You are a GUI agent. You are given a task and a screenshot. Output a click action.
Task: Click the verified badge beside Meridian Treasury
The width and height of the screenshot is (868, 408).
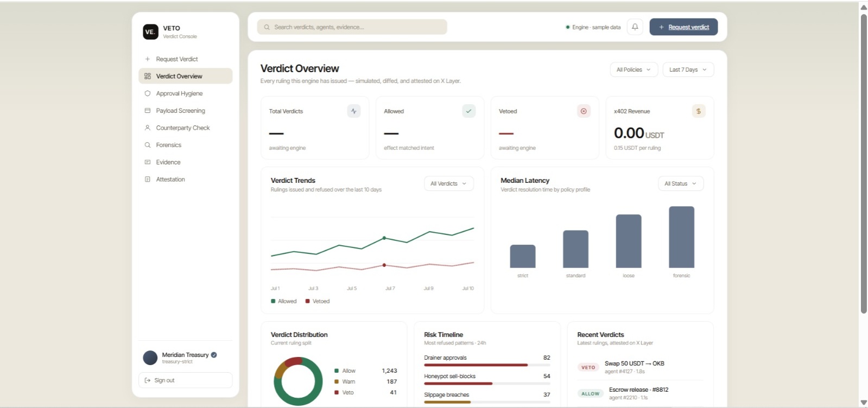pos(214,355)
